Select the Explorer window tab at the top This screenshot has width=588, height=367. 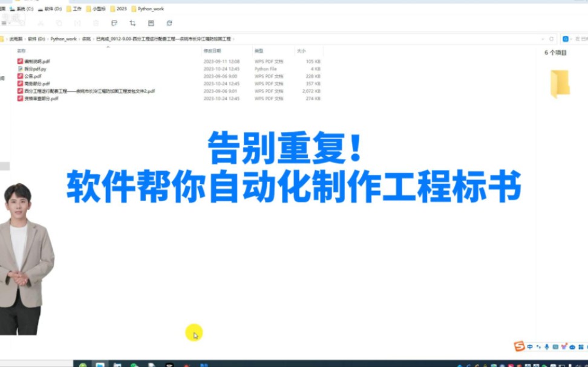click(36, 2)
